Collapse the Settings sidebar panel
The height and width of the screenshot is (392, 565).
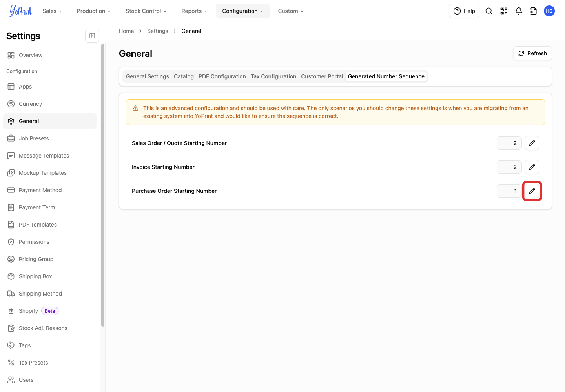92,36
